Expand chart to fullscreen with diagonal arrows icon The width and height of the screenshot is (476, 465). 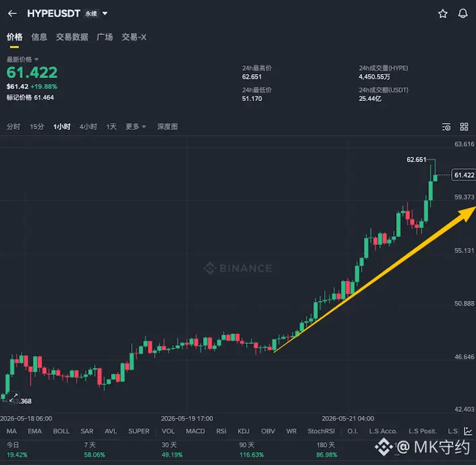click(13, 398)
